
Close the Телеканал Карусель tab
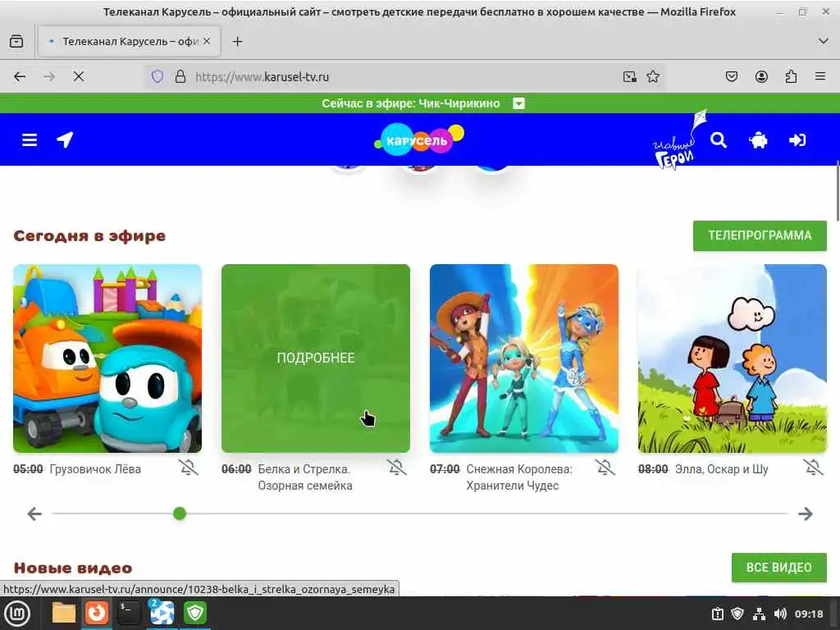pyautogui.click(x=207, y=41)
